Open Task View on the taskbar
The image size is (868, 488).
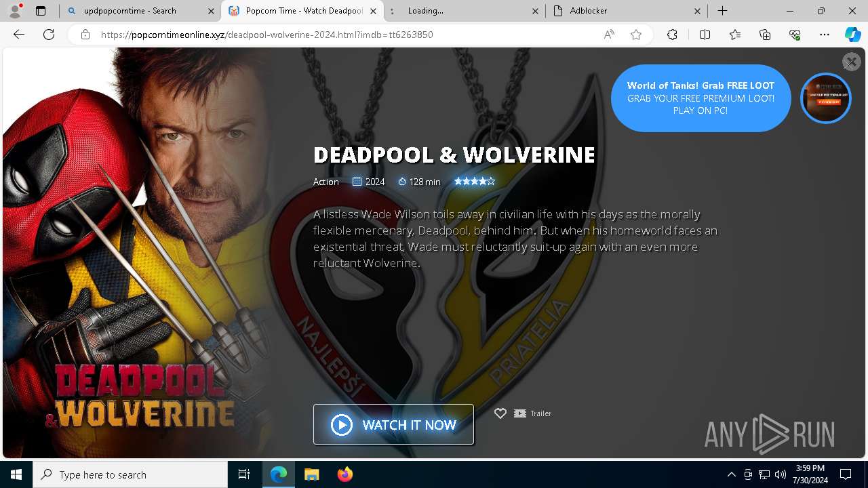tap(244, 474)
